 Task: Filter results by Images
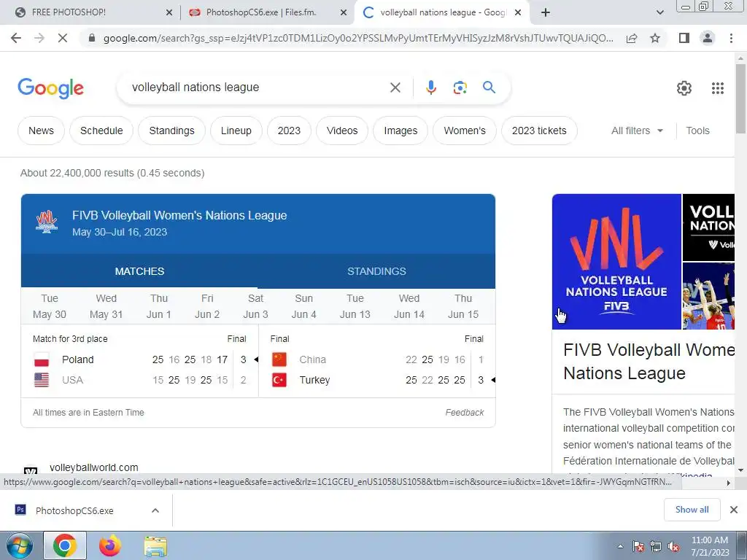[x=400, y=131]
